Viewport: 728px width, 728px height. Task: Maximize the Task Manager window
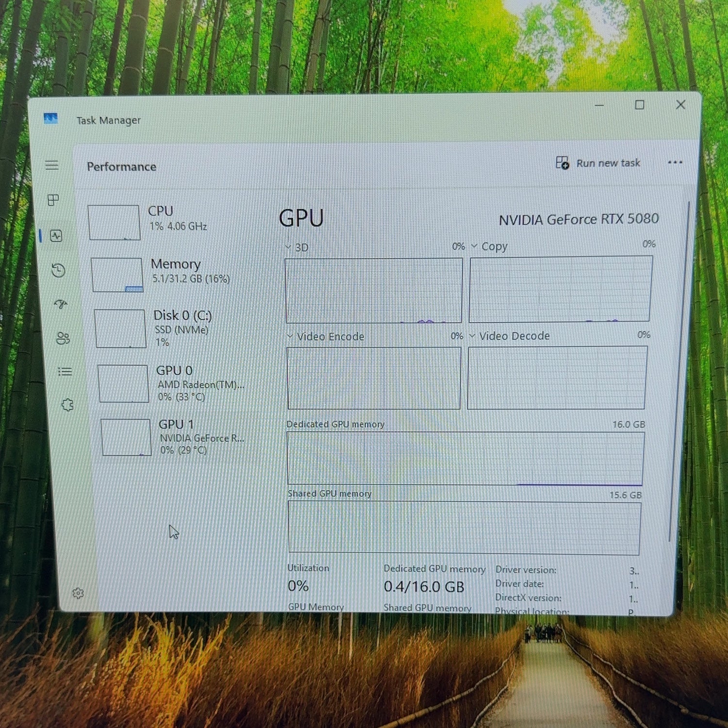[640, 105]
